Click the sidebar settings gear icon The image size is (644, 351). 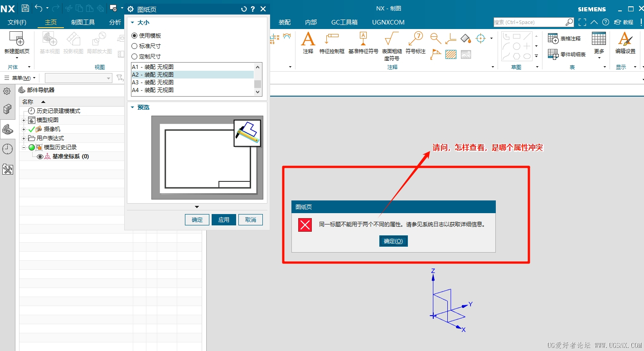(x=7, y=91)
